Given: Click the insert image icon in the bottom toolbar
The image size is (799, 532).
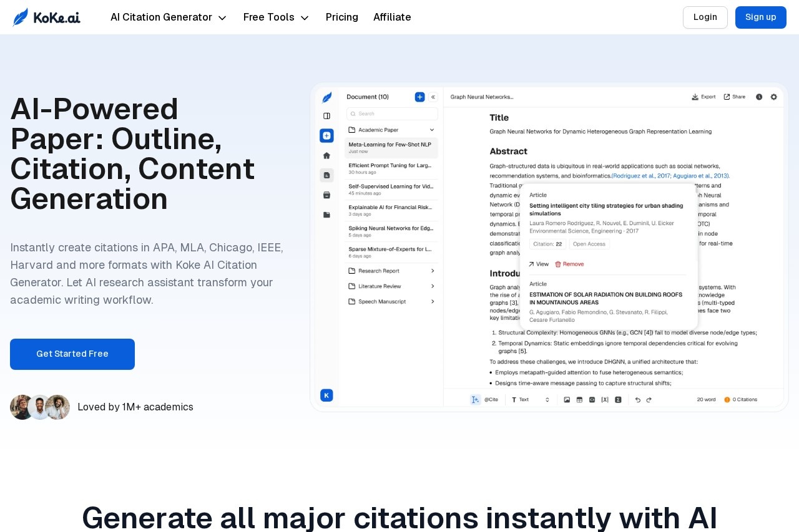Looking at the screenshot, I should (x=567, y=399).
